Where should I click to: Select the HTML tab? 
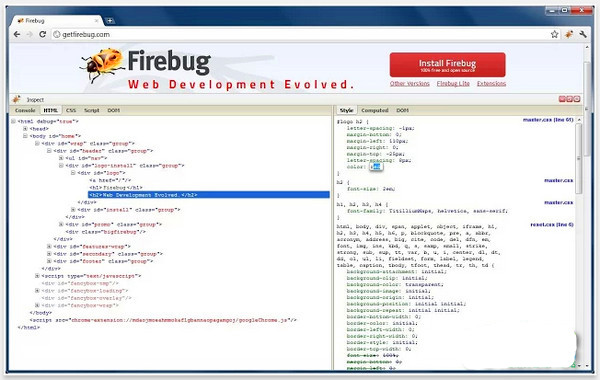(51, 110)
